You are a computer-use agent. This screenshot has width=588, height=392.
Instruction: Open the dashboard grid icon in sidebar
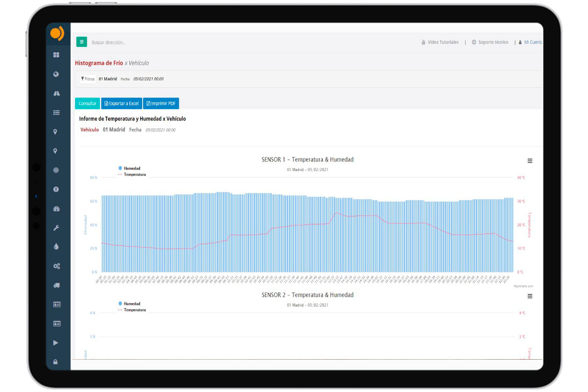click(x=56, y=55)
